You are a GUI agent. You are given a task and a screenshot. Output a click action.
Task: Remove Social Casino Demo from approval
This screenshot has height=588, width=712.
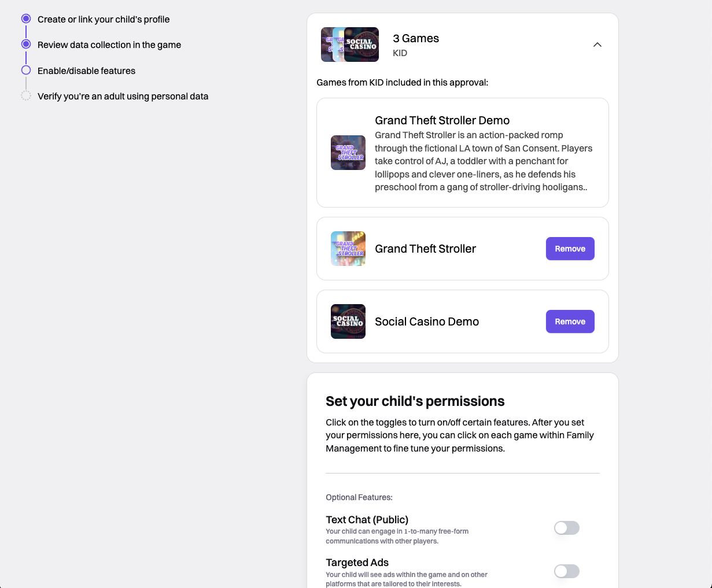(570, 321)
